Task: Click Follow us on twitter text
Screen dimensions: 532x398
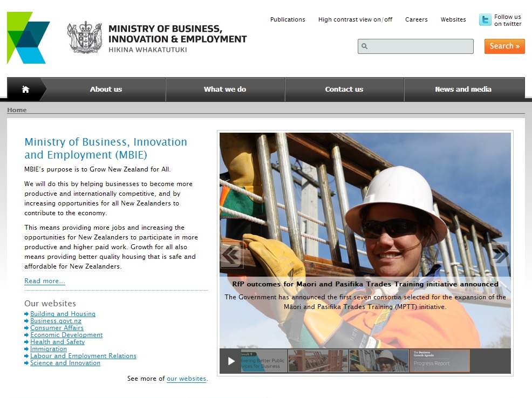Action: tap(508, 20)
